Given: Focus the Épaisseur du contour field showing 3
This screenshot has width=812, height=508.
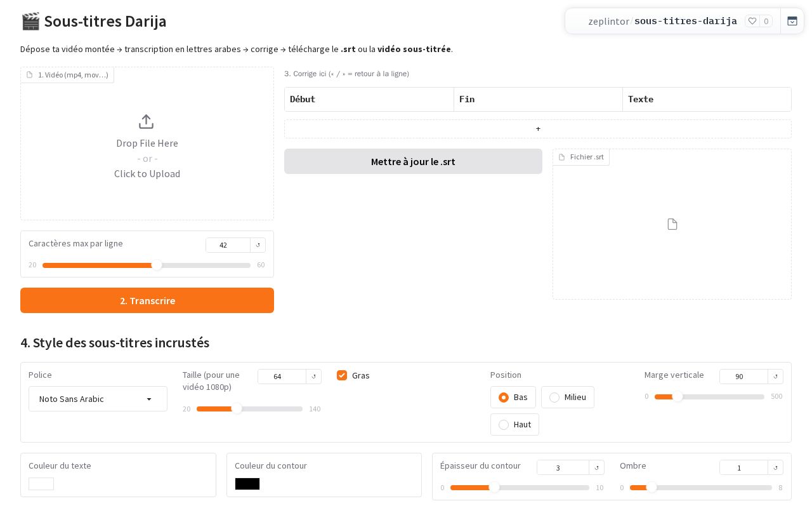Looking at the screenshot, I should click(x=563, y=467).
